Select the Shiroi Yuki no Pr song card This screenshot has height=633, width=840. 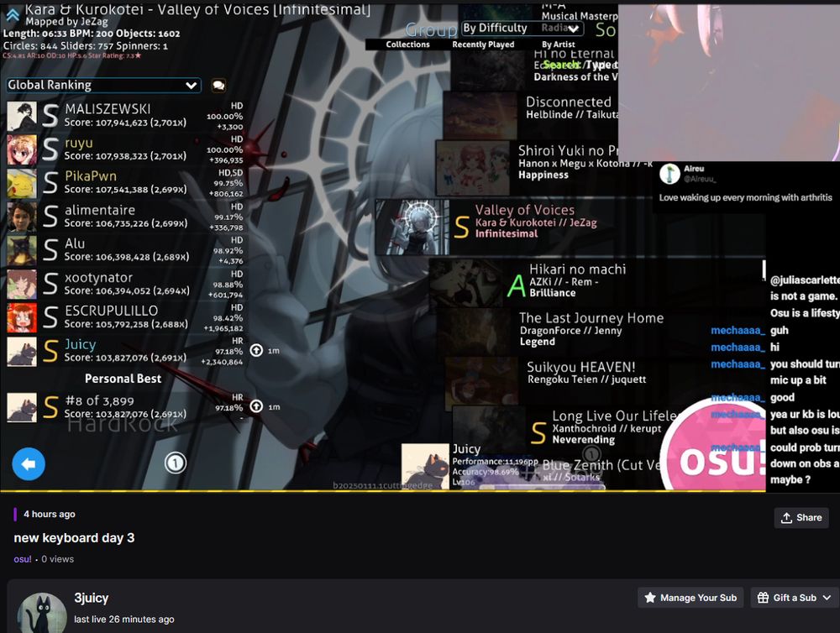coord(543,168)
